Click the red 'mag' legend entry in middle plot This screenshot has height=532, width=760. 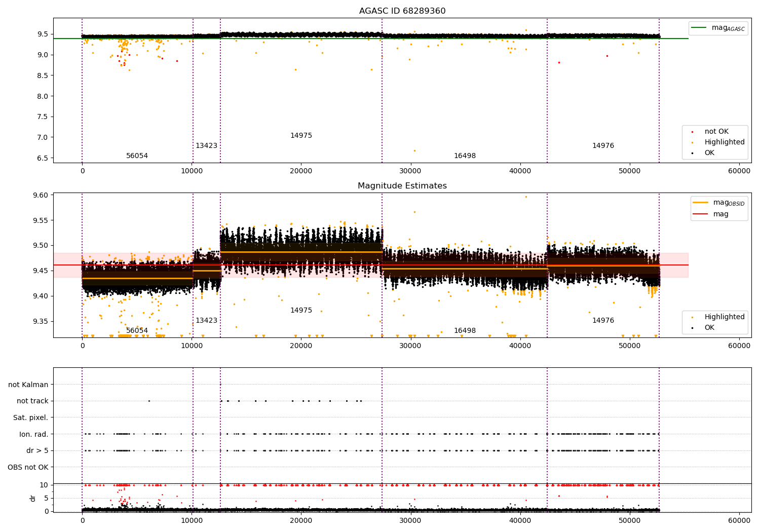pos(711,214)
